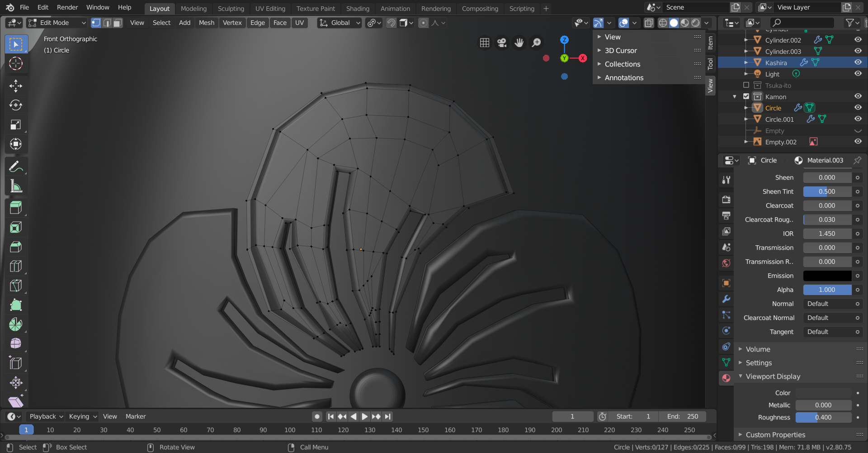Activate the Loop Cut tool

pos(16,266)
